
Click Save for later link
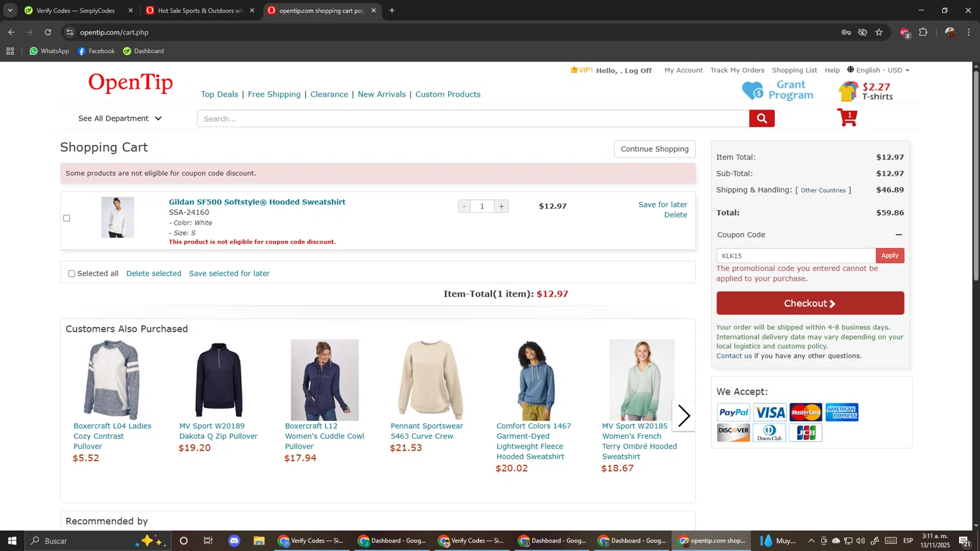pos(662,204)
